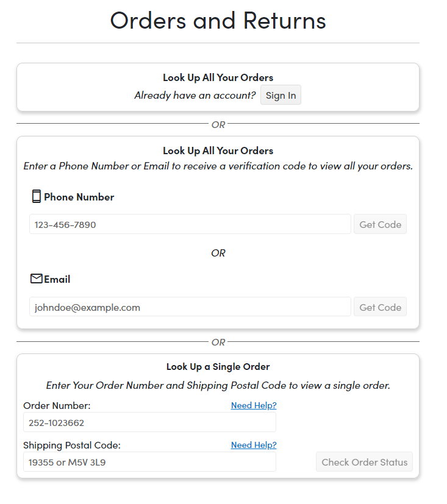Image resolution: width=447 pixels, height=504 pixels.
Task: Click the Look Up a Single Order heading
Action: point(218,366)
